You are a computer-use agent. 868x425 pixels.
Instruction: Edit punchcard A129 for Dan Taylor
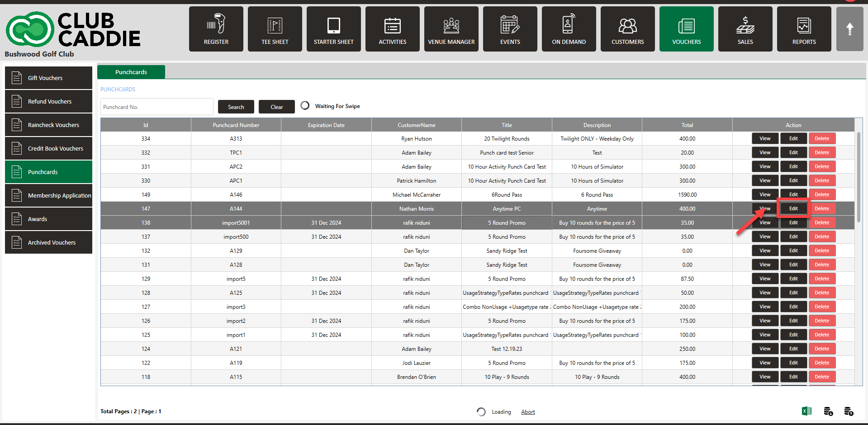coord(793,250)
